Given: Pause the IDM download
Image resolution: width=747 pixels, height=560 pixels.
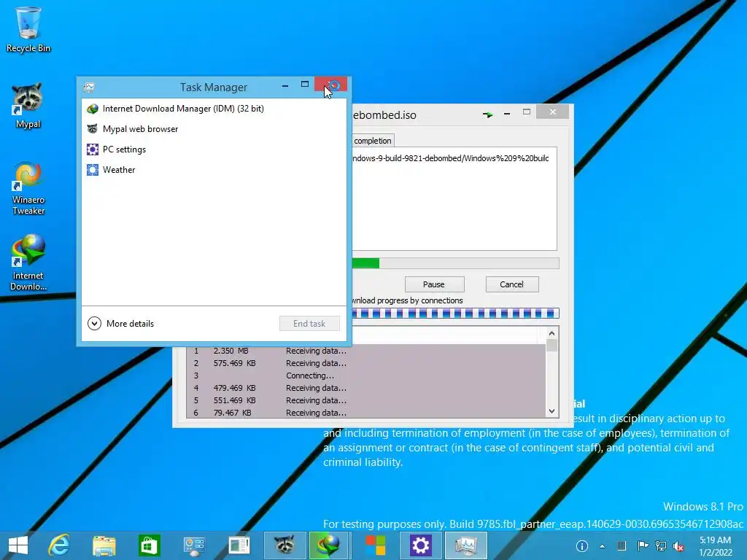Looking at the screenshot, I should [x=434, y=284].
